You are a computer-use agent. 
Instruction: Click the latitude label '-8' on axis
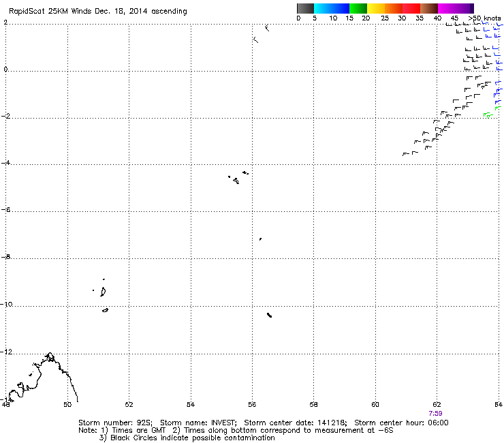[x=5, y=257]
